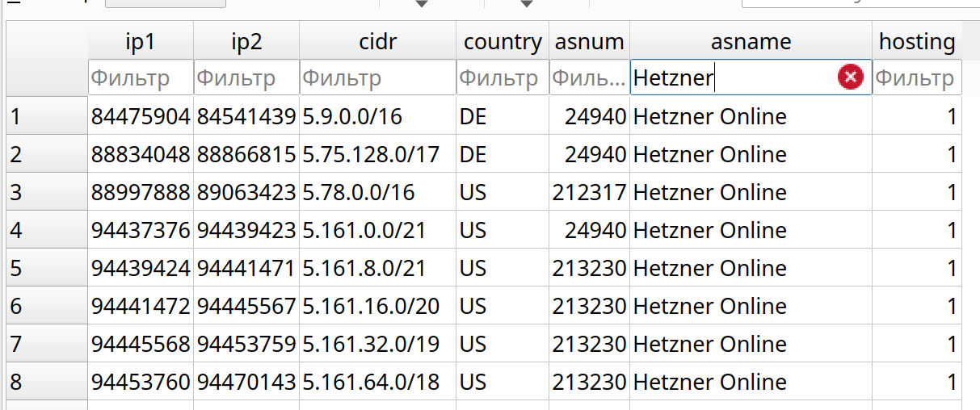Select cell with cidr 5.161.64.0/18

coord(377,382)
